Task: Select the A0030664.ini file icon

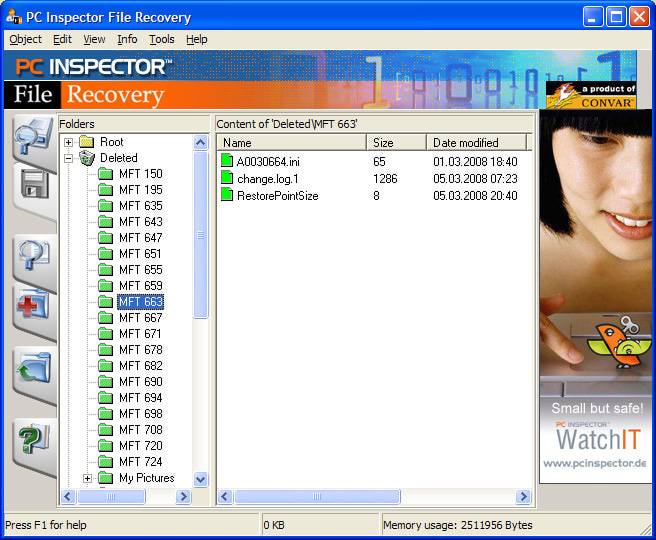Action: click(227, 162)
